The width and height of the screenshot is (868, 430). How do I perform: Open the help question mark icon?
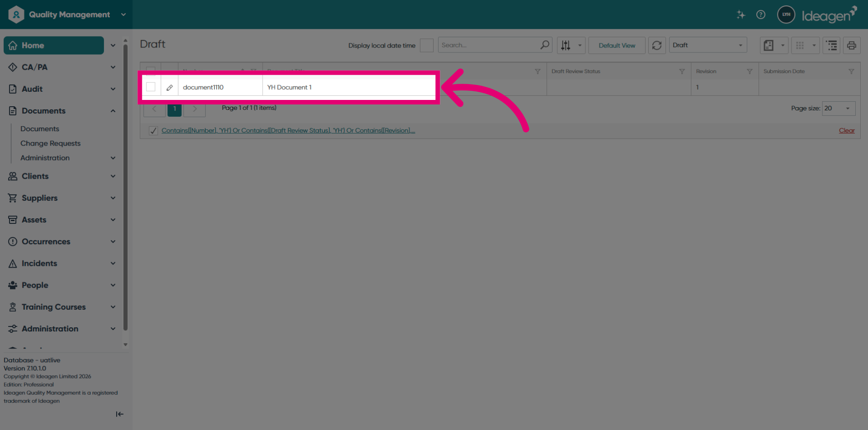point(761,14)
